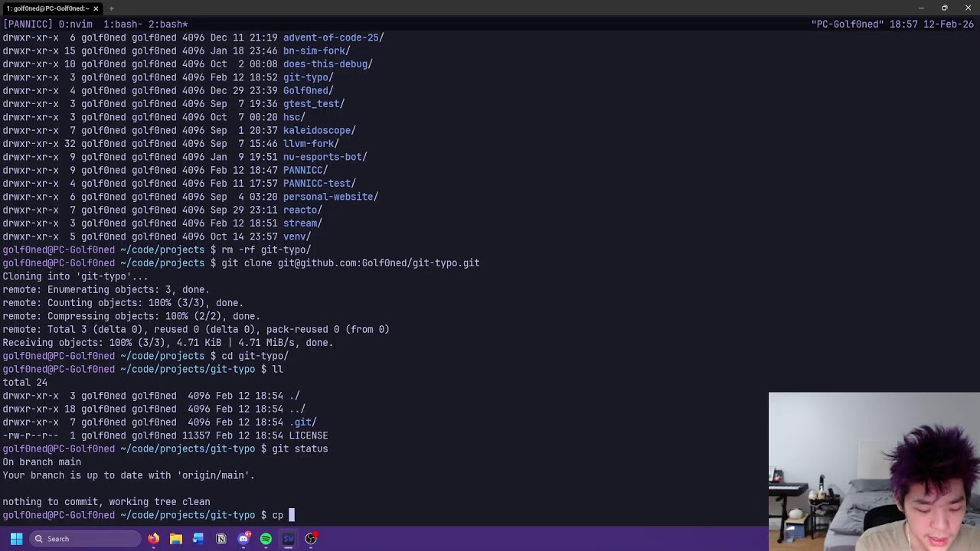The height and width of the screenshot is (551, 980).
Task: Open File Explorer from the taskbar
Action: click(176, 539)
